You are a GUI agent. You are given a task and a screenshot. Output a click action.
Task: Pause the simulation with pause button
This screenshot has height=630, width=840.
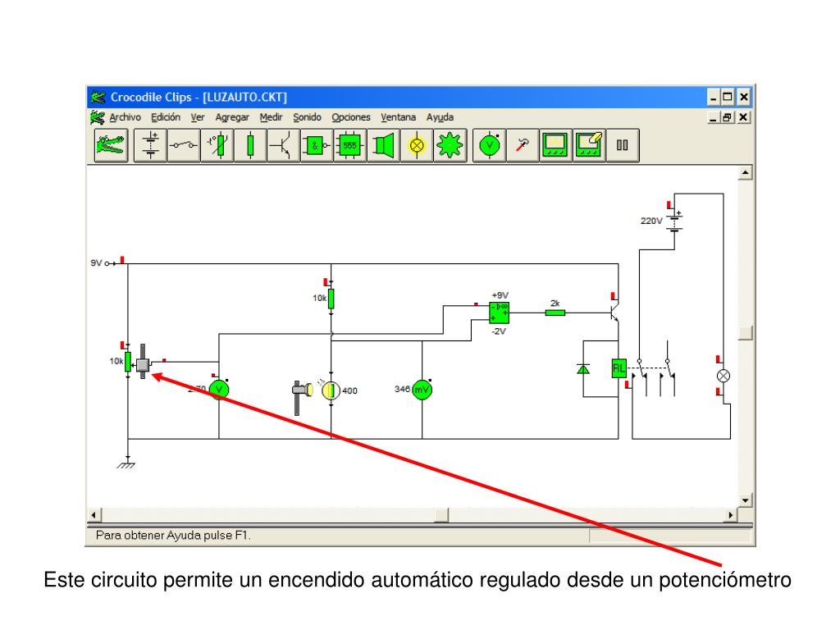pos(623,145)
